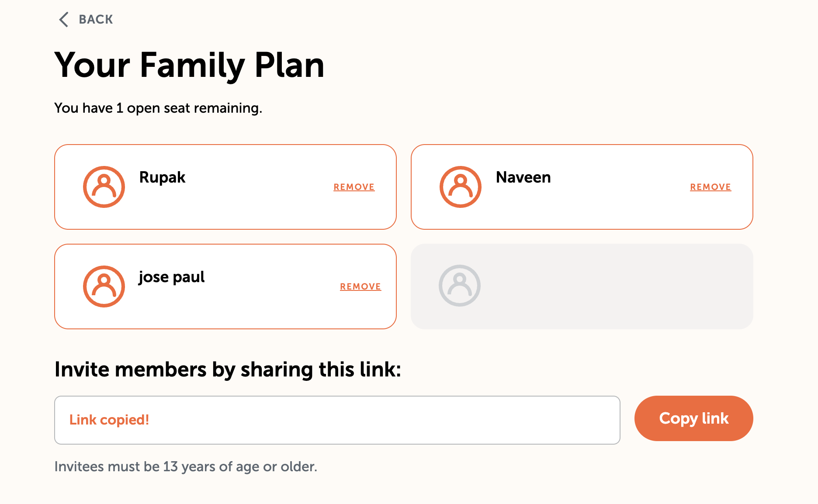Click the empty gray open seat card

[x=612, y=287]
